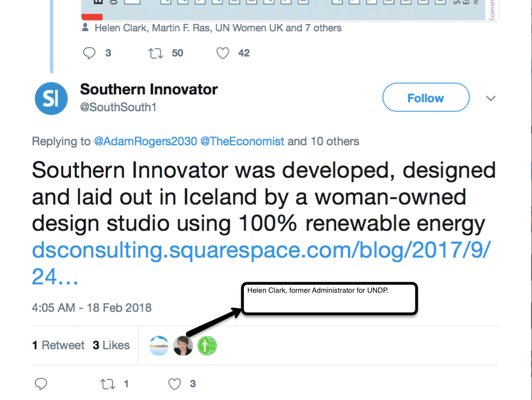Viewport: 532px width, 400px height.
Task: Open @SouthSouth1 handle profile
Action: (118, 107)
